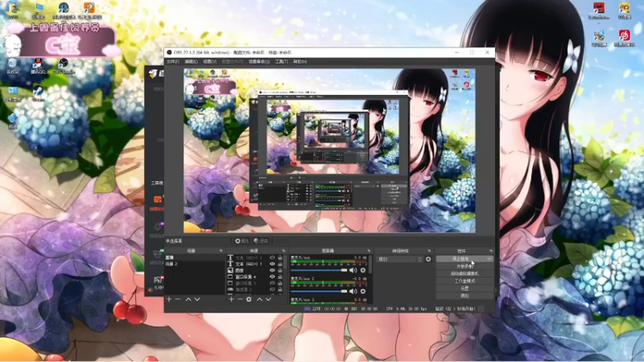The width and height of the screenshot is (644, 362).
Task: Select the 窗口采集 4 source row
Action: click(255, 277)
